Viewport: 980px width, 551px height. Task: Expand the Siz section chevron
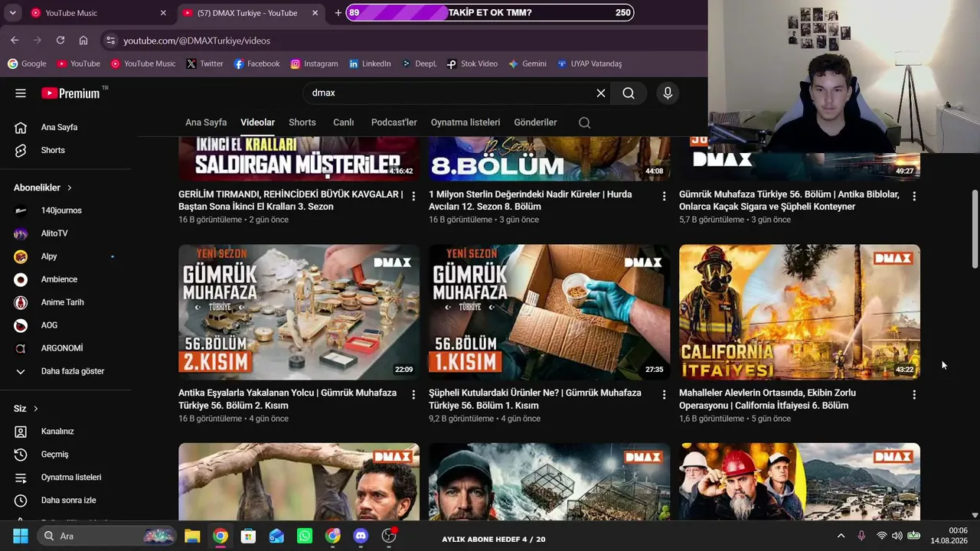35,409
